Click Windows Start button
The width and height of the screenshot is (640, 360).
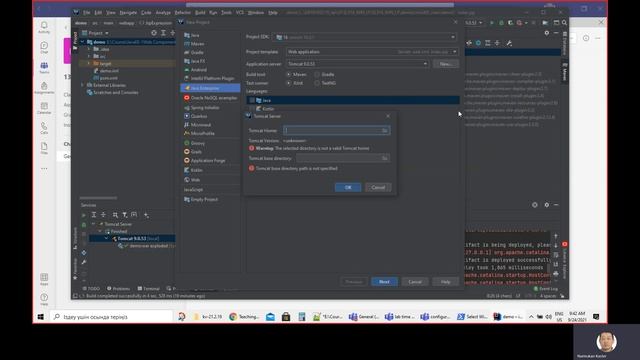(41, 317)
